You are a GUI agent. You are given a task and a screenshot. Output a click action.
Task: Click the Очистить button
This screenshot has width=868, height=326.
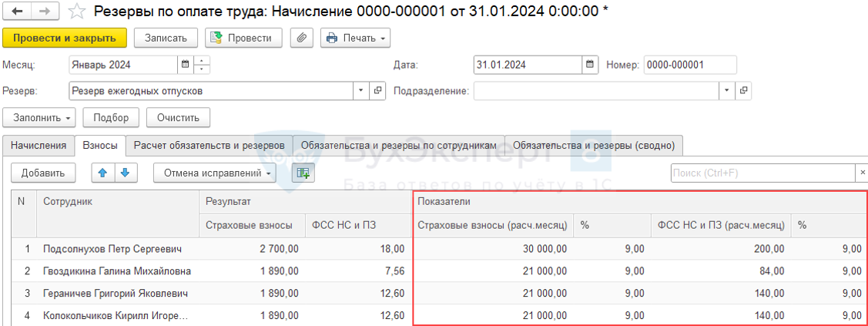[x=178, y=117]
